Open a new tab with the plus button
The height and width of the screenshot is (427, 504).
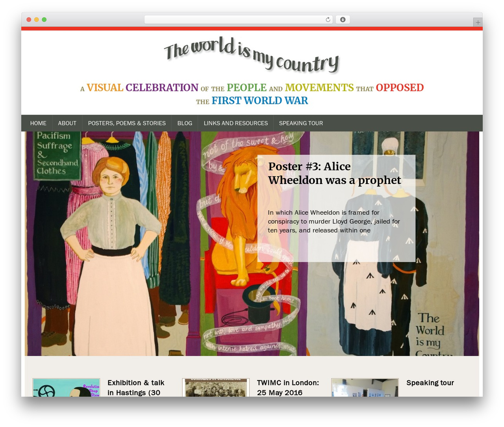point(478,22)
